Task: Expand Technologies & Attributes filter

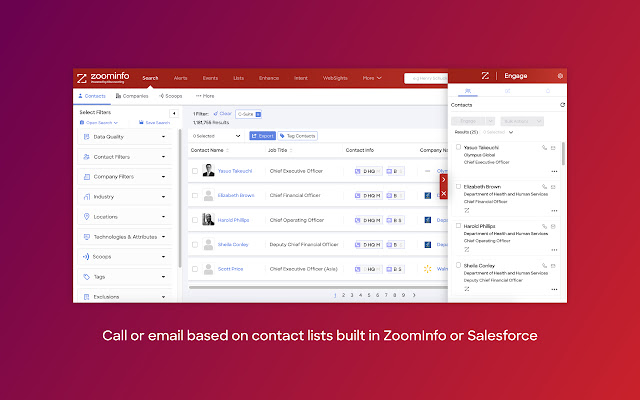Action: [x=124, y=237]
